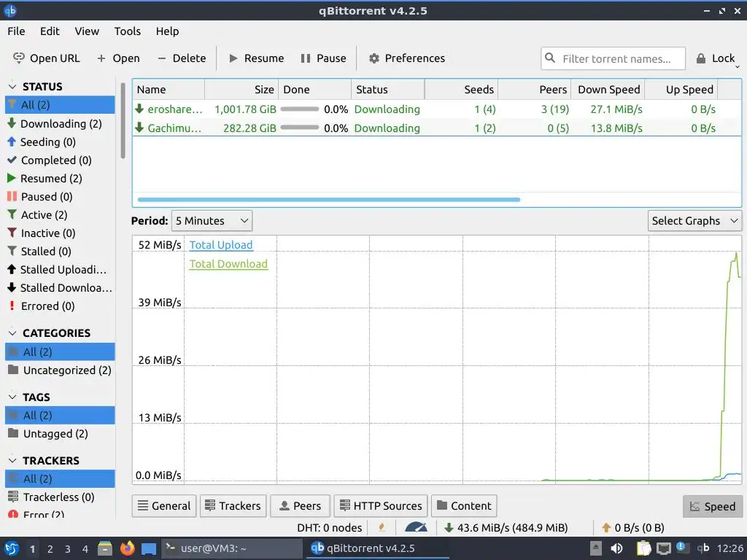Image resolution: width=747 pixels, height=560 pixels.
Task: Sort torrents by Seeds column header
Action: [x=461, y=90]
